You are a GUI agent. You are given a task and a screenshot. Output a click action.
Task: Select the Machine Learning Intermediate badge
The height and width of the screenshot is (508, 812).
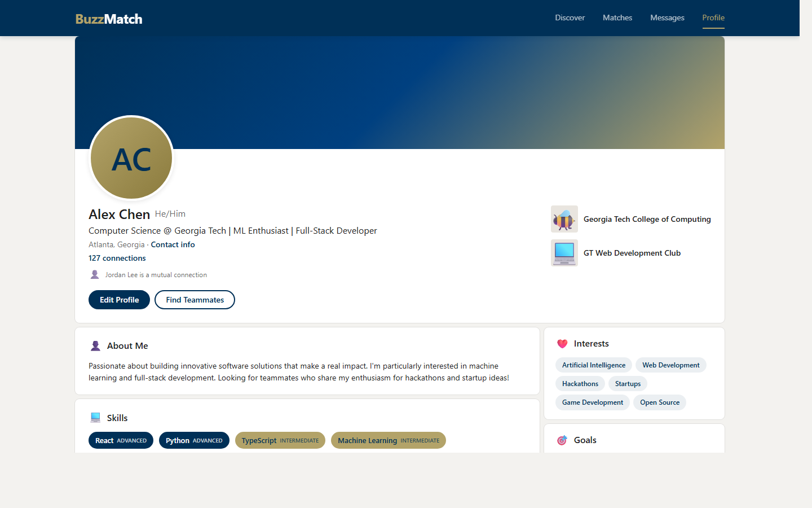coord(389,440)
